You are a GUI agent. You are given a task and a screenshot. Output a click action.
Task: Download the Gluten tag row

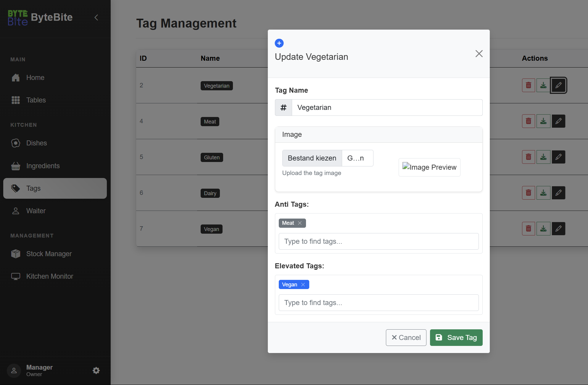click(543, 157)
